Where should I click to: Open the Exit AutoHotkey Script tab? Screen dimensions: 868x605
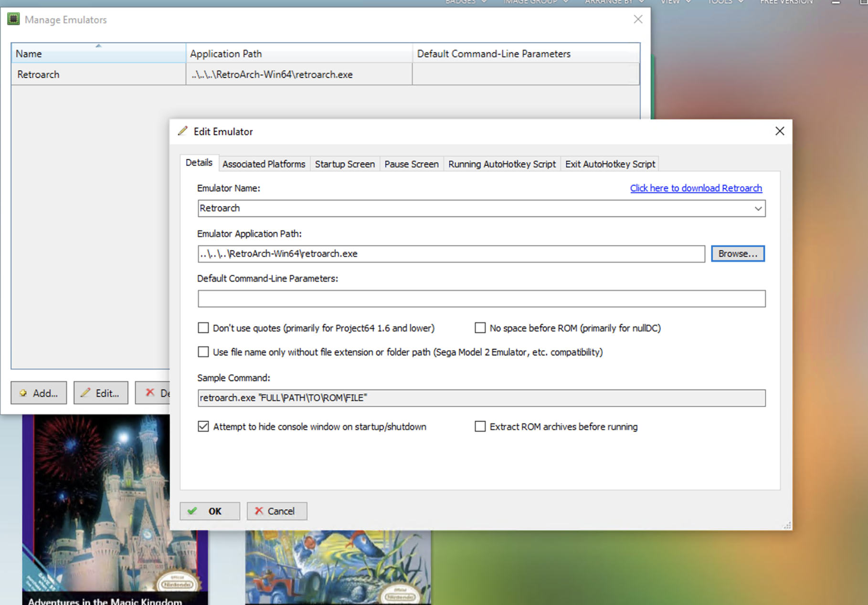610,164
